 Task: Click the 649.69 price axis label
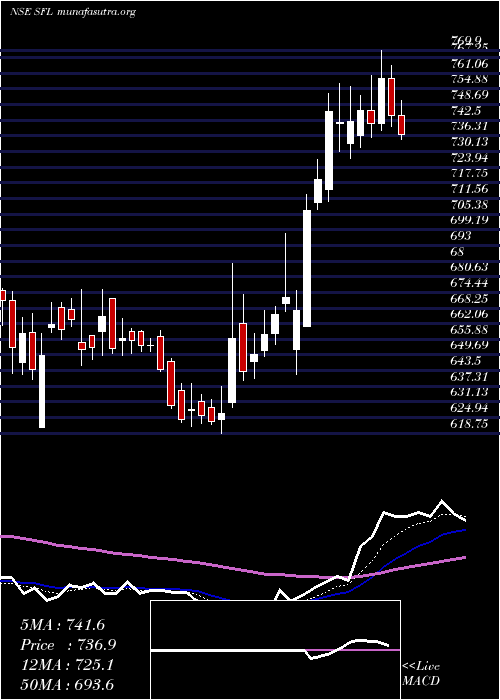point(469,345)
